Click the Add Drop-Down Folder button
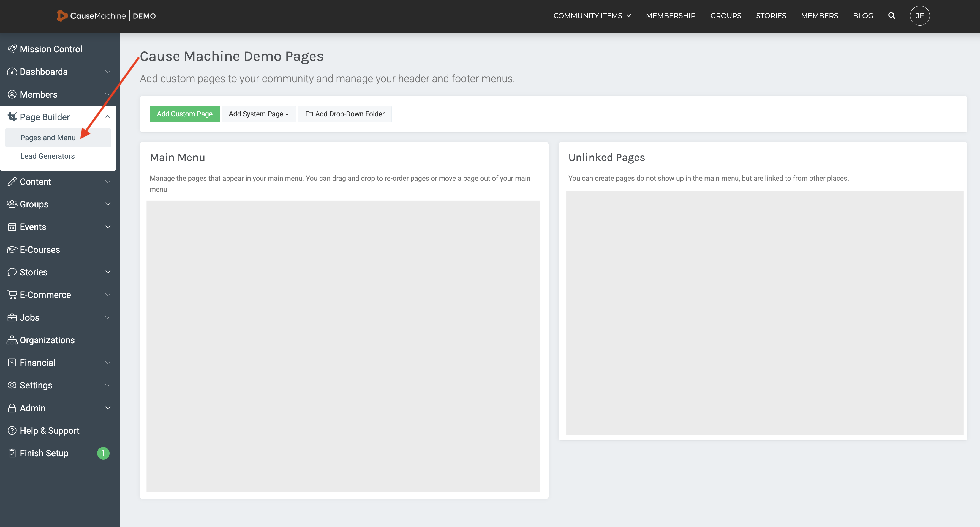 [x=345, y=114]
